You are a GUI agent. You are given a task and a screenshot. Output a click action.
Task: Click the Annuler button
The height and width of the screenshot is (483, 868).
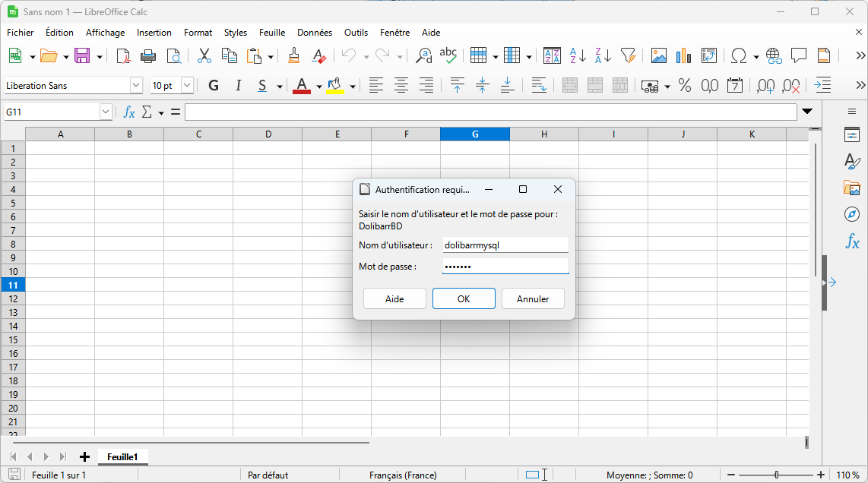[x=533, y=298]
